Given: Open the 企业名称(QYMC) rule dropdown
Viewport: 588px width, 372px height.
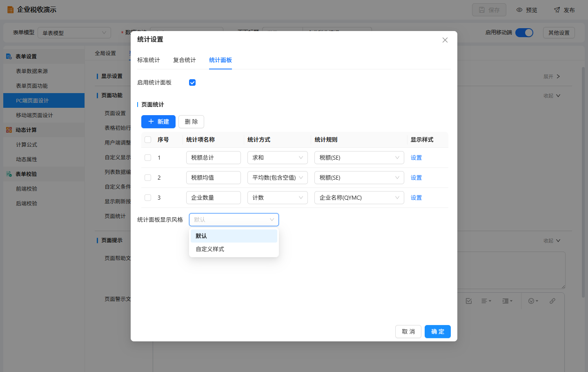Looking at the screenshot, I should tap(359, 198).
